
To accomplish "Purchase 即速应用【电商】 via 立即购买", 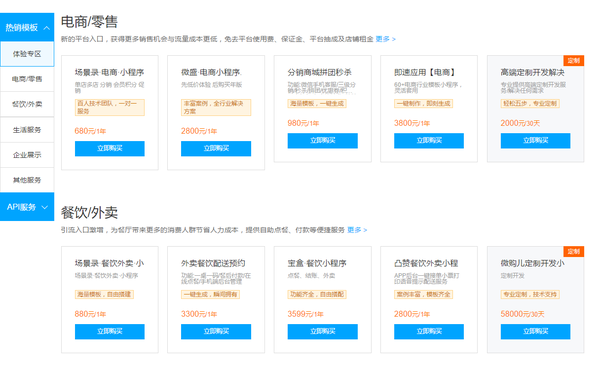I will click(x=429, y=140).
